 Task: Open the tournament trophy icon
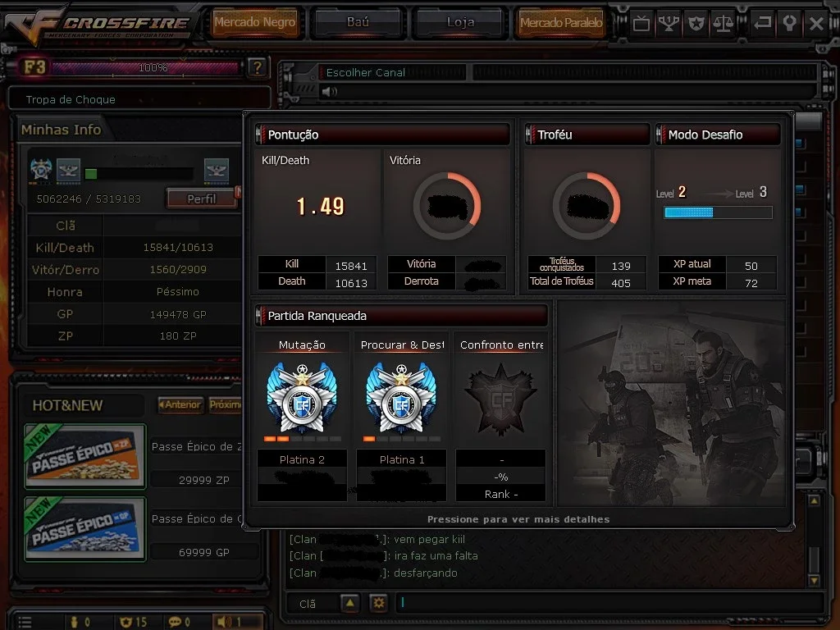click(x=669, y=24)
